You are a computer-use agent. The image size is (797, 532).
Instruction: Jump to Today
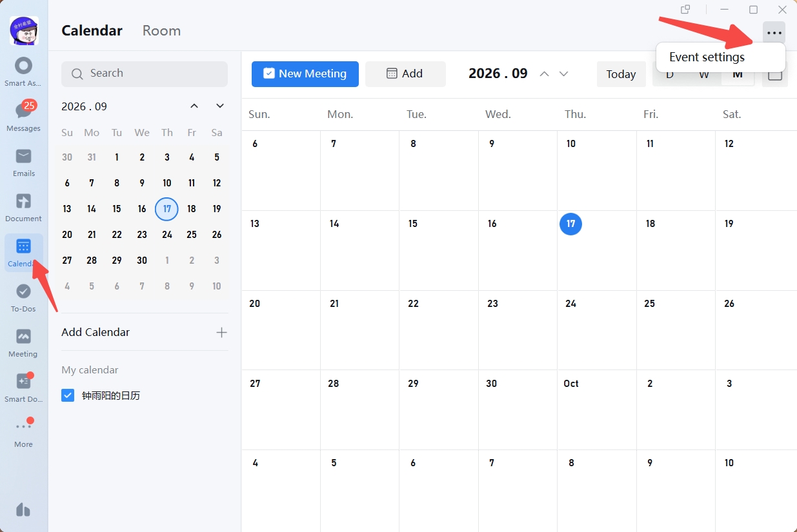pyautogui.click(x=621, y=74)
